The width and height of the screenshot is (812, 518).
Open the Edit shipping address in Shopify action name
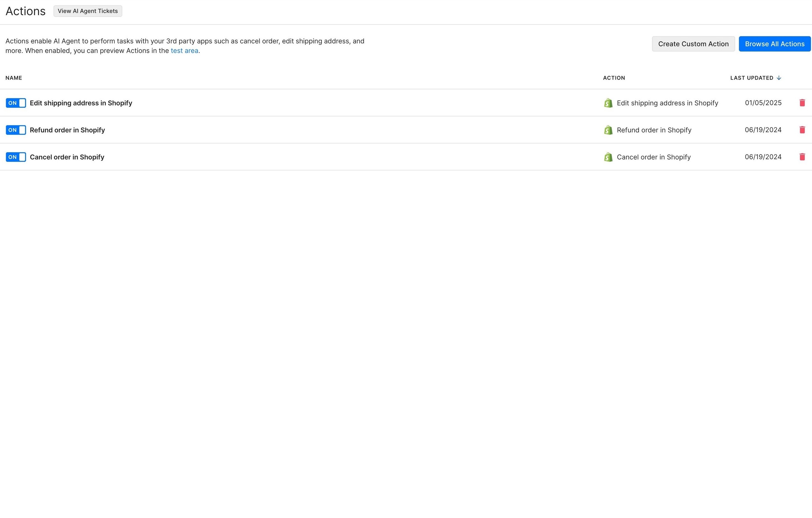81,103
